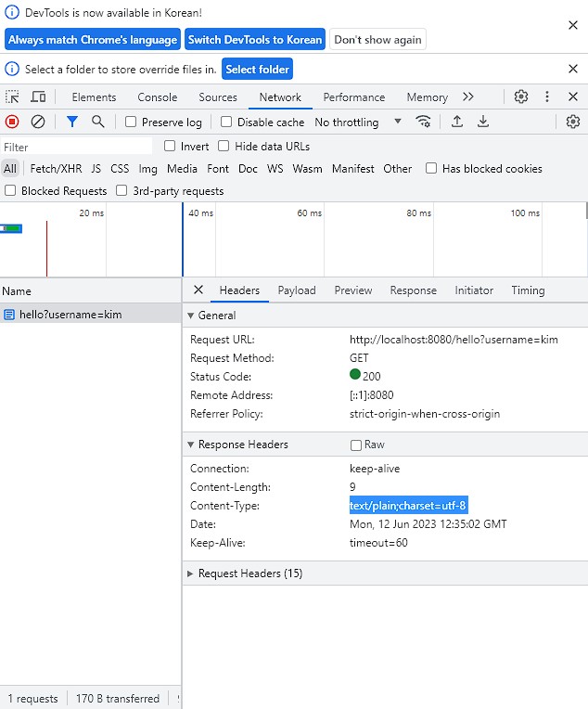This screenshot has height=709, width=588.
Task: Switch to the Elements tab
Action: click(x=94, y=97)
